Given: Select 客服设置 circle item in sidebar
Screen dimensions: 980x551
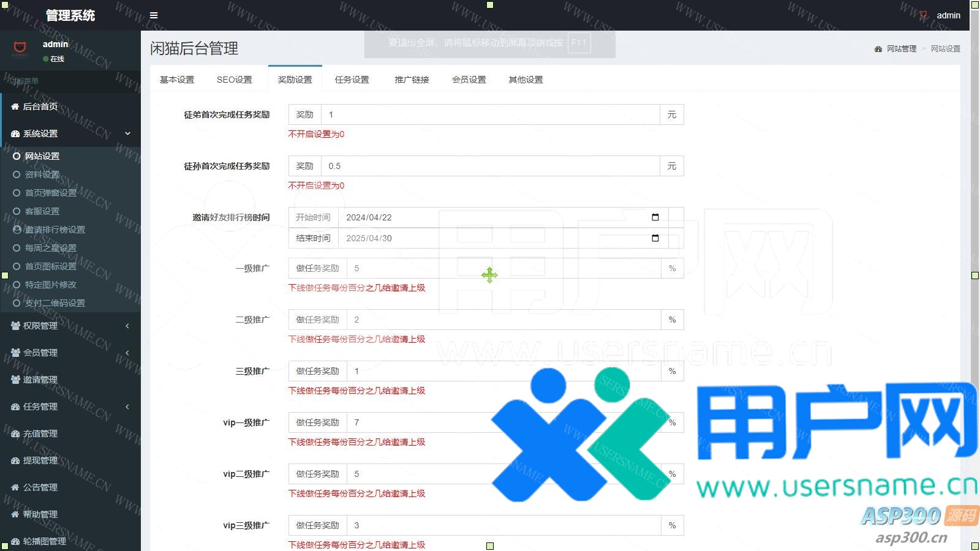Looking at the screenshot, I should pos(17,211).
